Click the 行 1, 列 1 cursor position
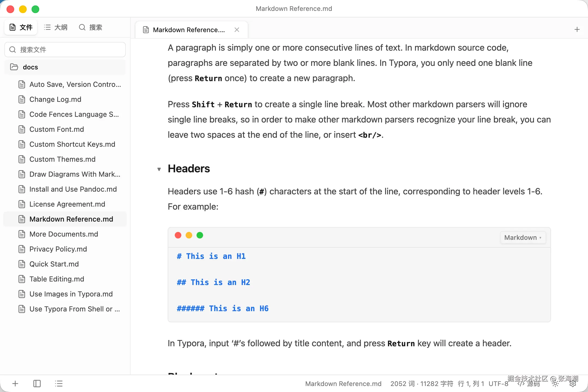The width and height of the screenshot is (588, 392). [x=471, y=384]
